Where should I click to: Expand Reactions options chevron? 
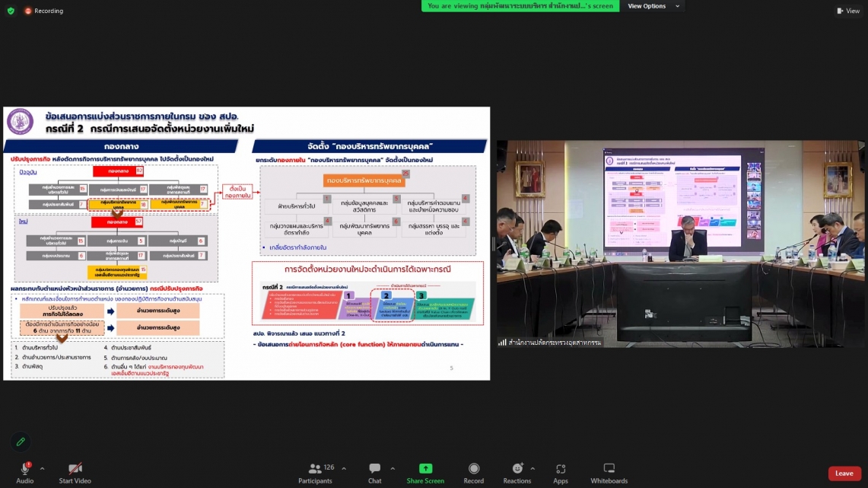[x=533, y=469]
